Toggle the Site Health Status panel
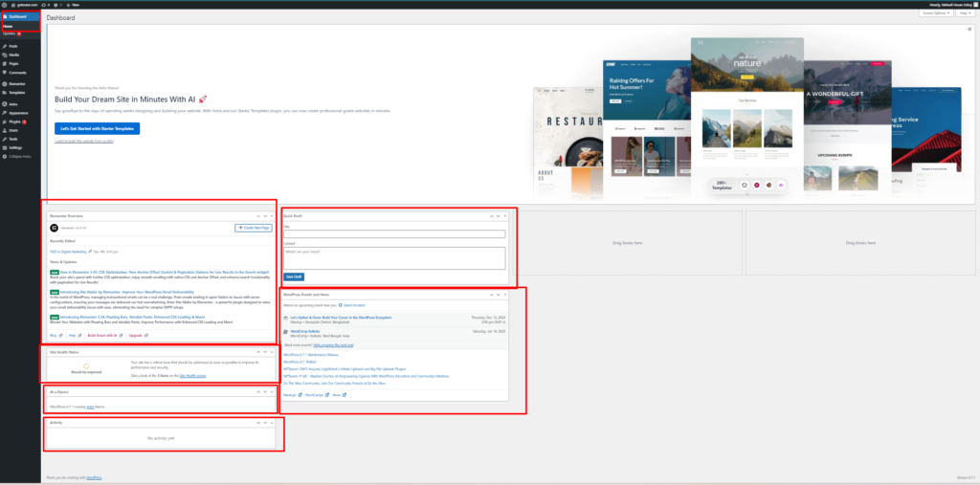The image size is (980, 485). pyautogui.click(x=272, y=352)
